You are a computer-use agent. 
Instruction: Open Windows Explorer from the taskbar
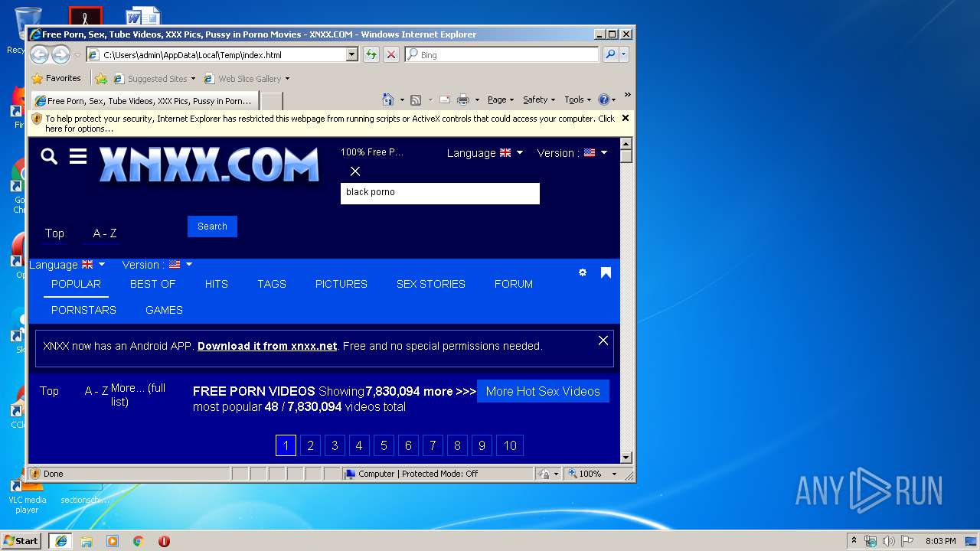pyautogui.click(x=87, y=541)
